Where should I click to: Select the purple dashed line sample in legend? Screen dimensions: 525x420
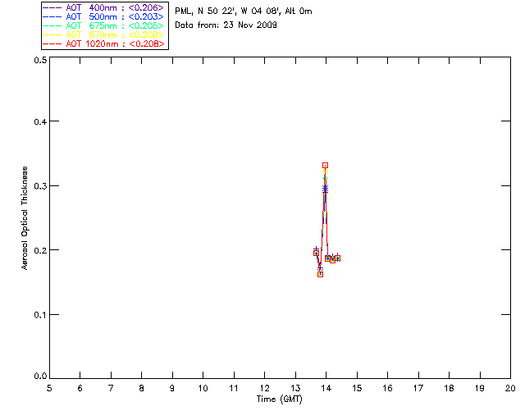click(52, 7)
